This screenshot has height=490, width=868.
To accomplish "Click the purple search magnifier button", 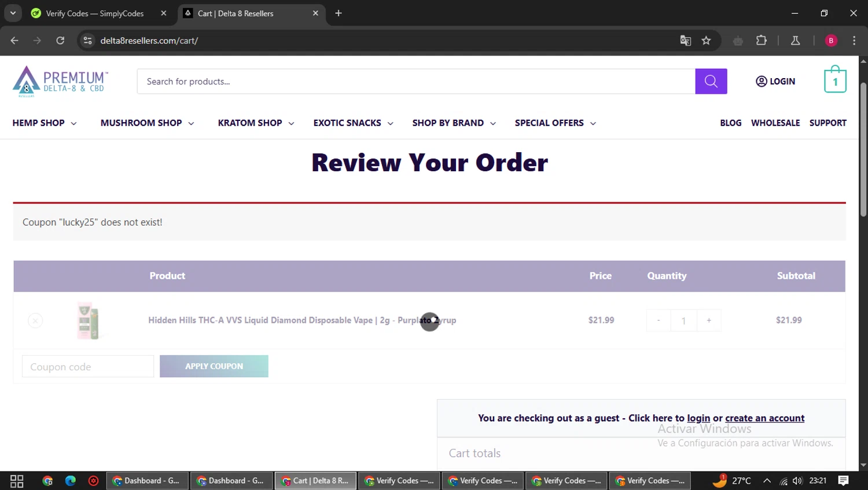I will pyautogui.click(x=711, y=82).
